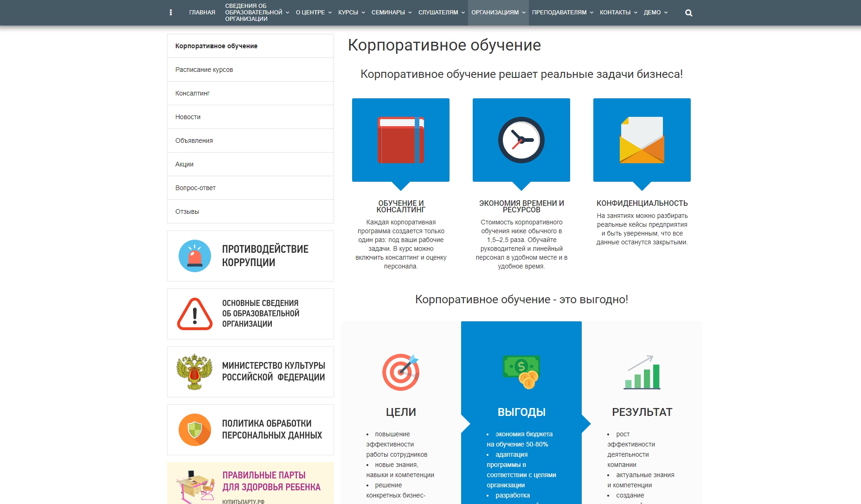Click the target goals icon
Image resolution: width=861 pixels, height=504 pixels.
pyautogui.click(x=400, y=372)
